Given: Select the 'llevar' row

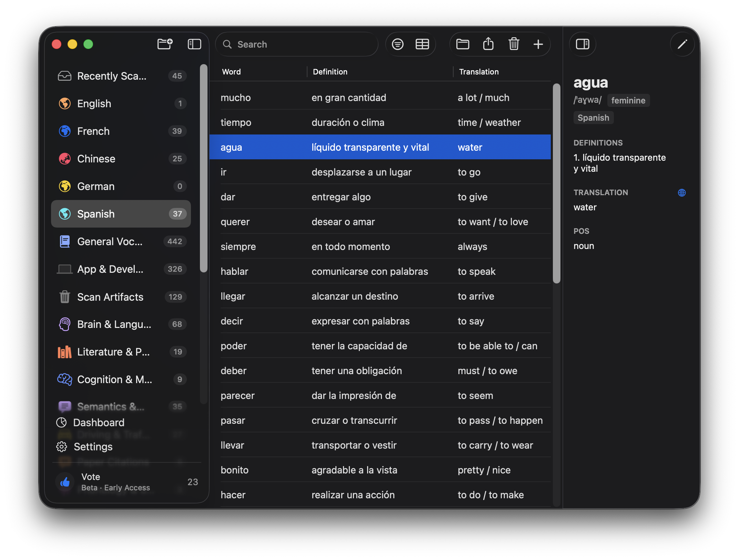Looking at the screenshot, I should click(380, 445).
